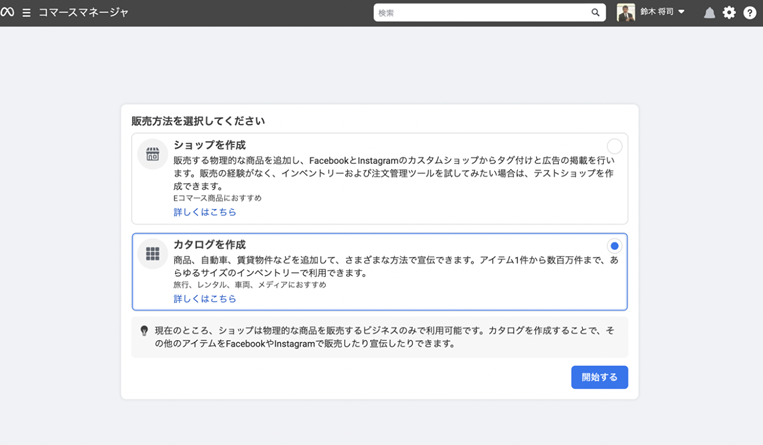763x445 pixels.
Task: Open 詳しくはこちら link under カタログを作成
Action: [x=205, y=298]
